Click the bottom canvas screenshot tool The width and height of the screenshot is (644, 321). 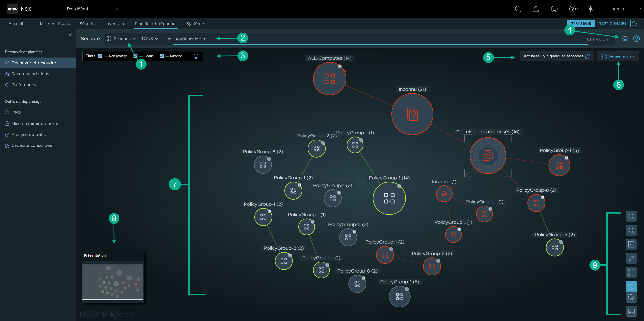click(x=631, y=311)
